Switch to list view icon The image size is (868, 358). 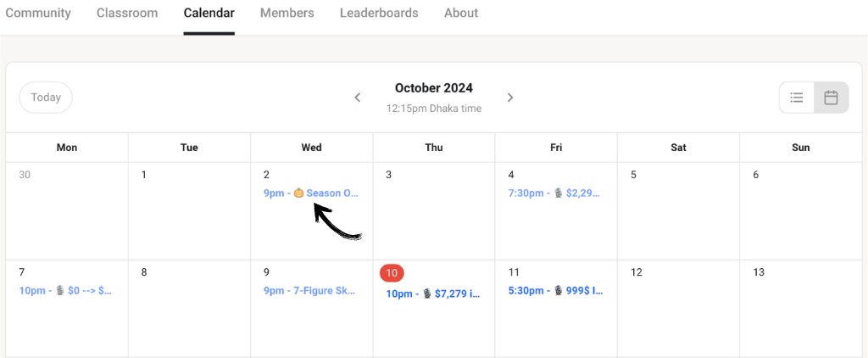coord(797,98)
